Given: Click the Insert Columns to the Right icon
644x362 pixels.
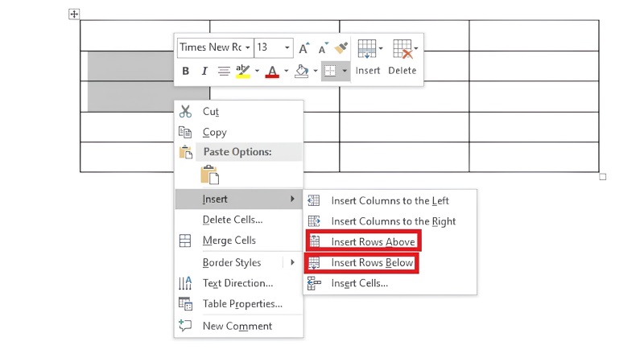Looking at the screenshot, I should coord(314,221).
